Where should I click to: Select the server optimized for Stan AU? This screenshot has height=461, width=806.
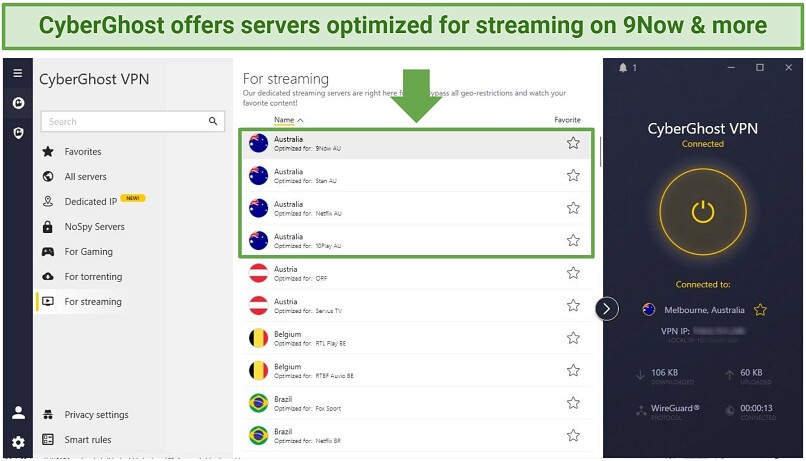(417, 175)
